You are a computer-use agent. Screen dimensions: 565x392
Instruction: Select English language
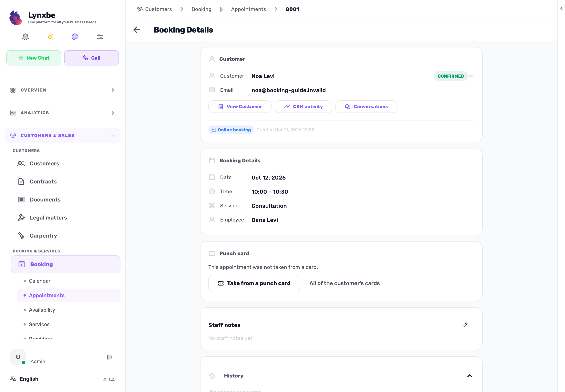click(29, 379)
